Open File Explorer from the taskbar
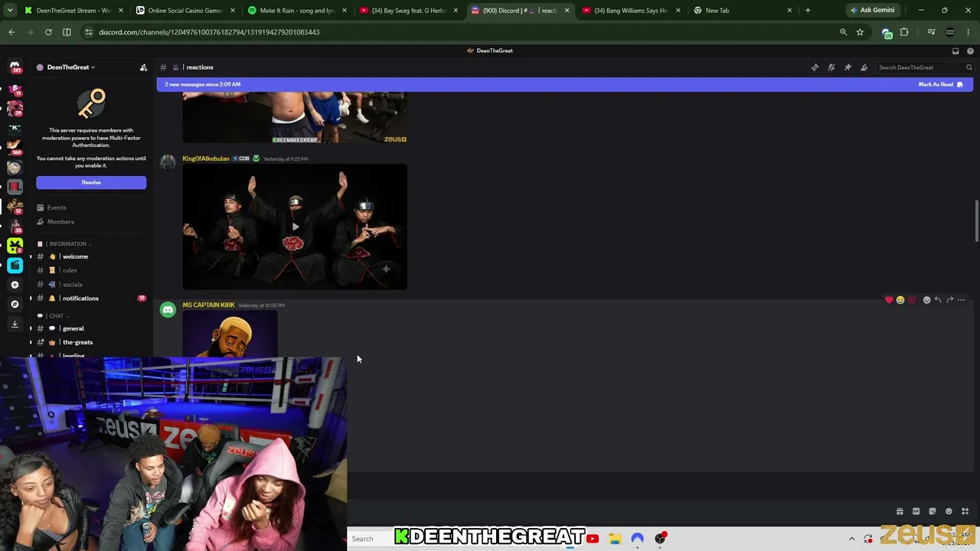The image size is (980, 551). [x=615, y=539]
